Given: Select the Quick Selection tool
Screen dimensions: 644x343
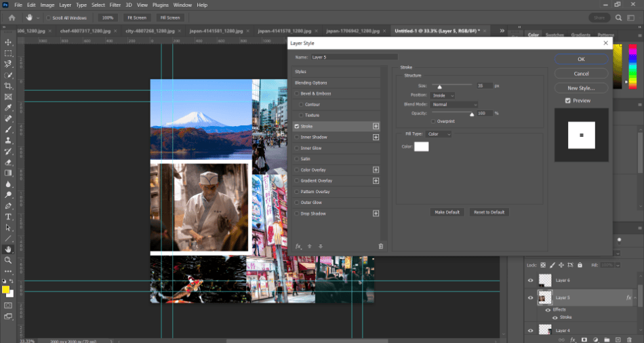Looking at the screenshot, I should click(x=8, y=75).
